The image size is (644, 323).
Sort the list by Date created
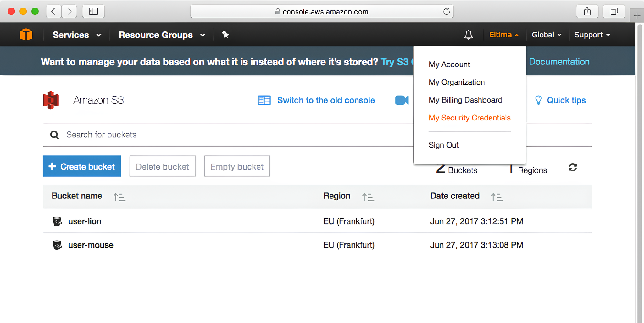coord(497,197)
